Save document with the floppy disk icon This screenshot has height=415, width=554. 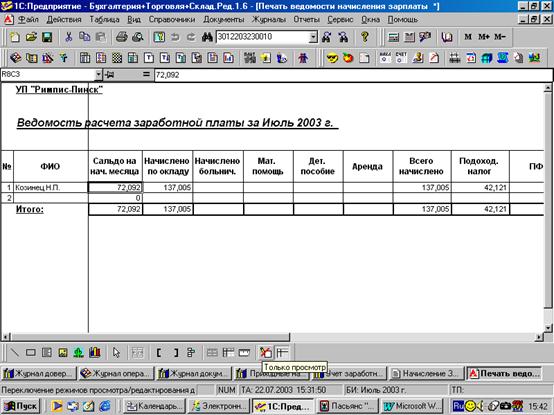click(x=47, y=37)
